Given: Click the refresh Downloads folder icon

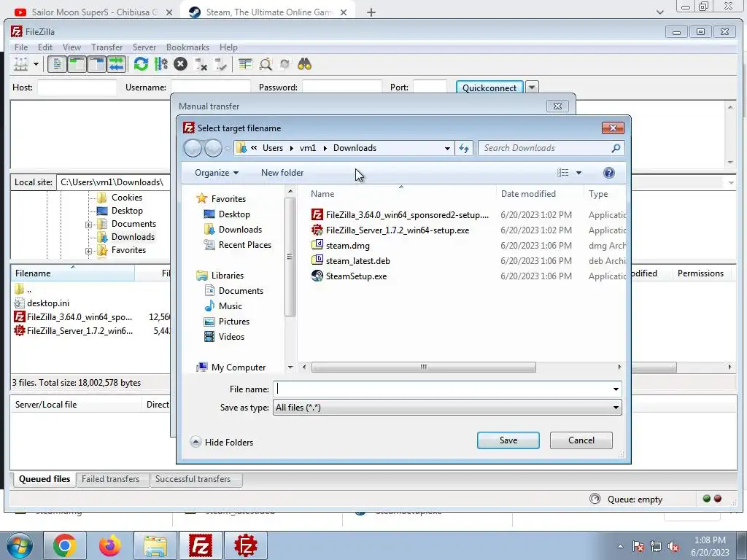Looking at the screenshot, I should (464, 148).
